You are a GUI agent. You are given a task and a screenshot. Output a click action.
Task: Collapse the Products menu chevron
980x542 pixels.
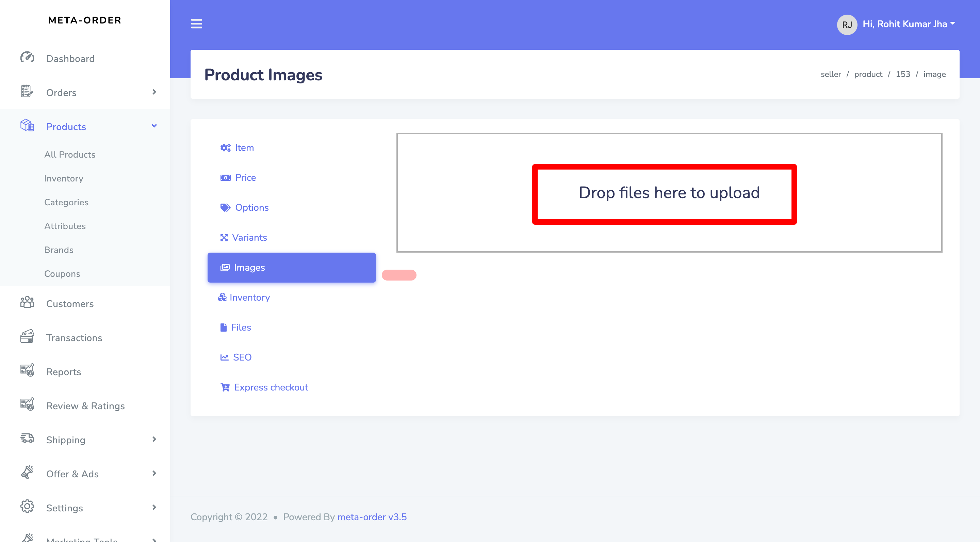154,126
